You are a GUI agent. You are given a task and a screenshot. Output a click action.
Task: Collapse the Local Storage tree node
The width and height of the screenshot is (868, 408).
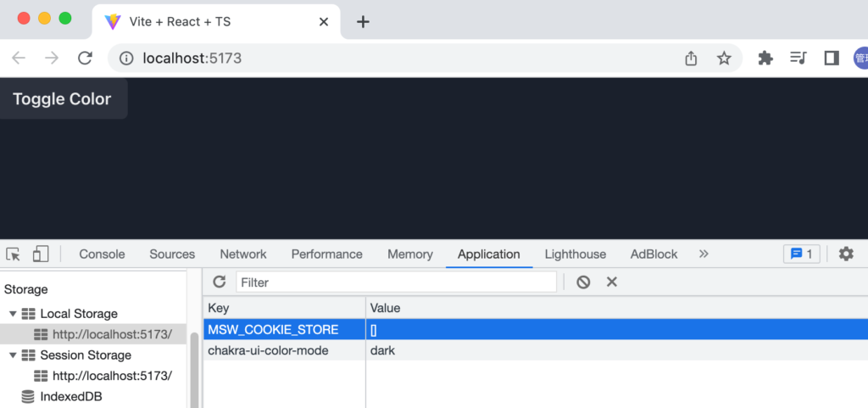click(13, 314)
